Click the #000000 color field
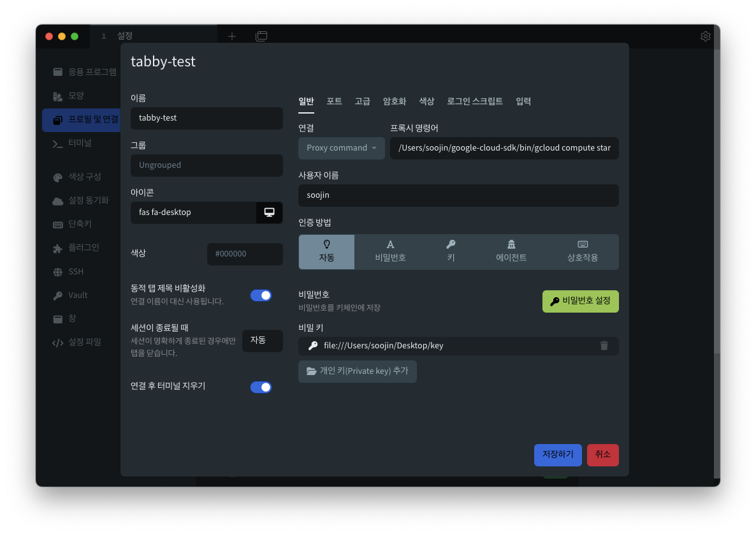 tap(245, 254)
